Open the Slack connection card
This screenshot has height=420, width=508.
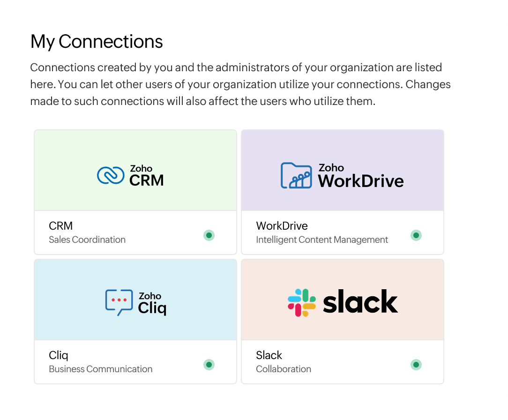(343, 321)
